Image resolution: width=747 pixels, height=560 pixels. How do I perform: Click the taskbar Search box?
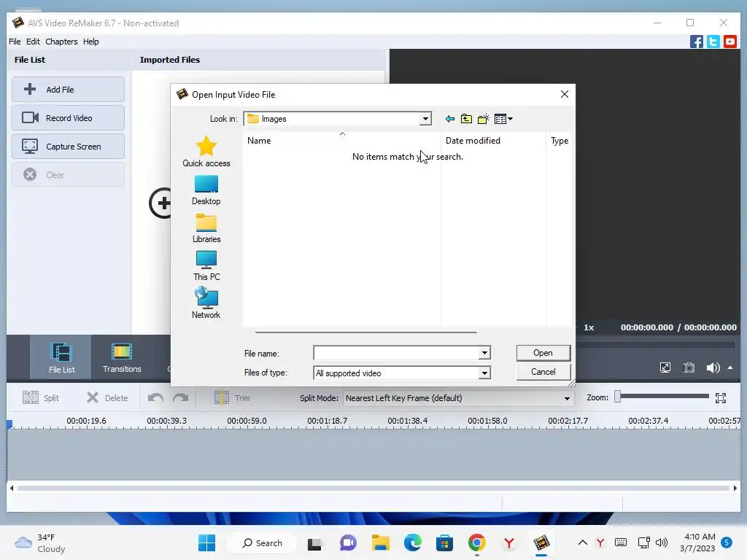pos(262,542)
